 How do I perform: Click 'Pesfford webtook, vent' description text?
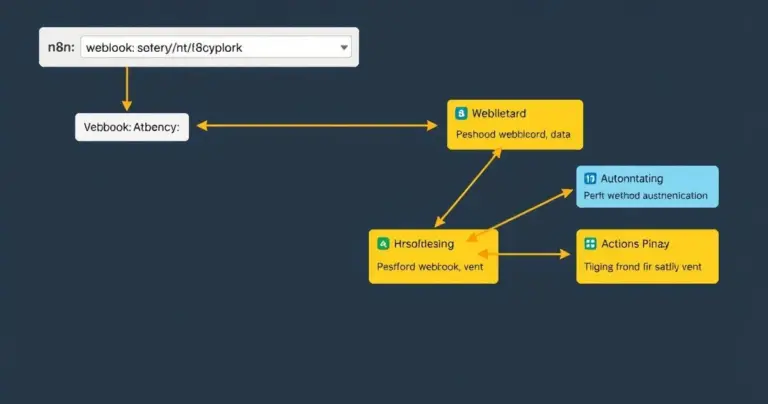tap(430, 266)
